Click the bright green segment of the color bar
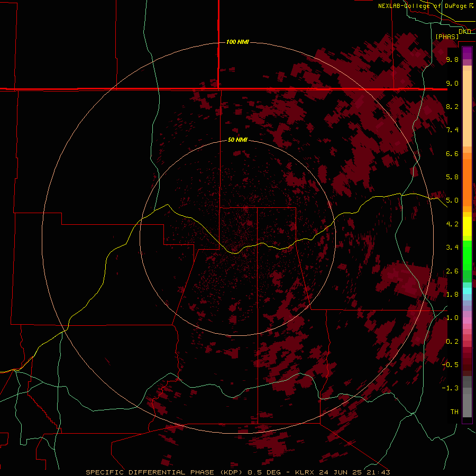 click(x=467, y=255)
